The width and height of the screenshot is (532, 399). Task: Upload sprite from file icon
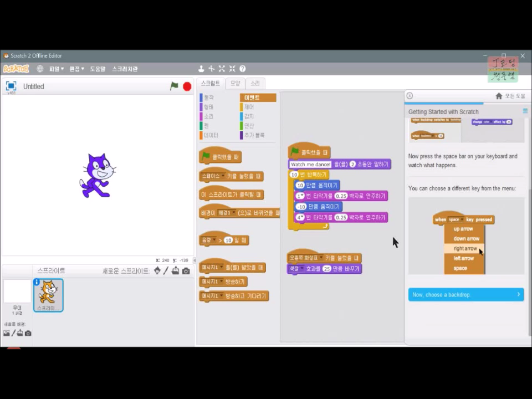click(x=175, y=270)
